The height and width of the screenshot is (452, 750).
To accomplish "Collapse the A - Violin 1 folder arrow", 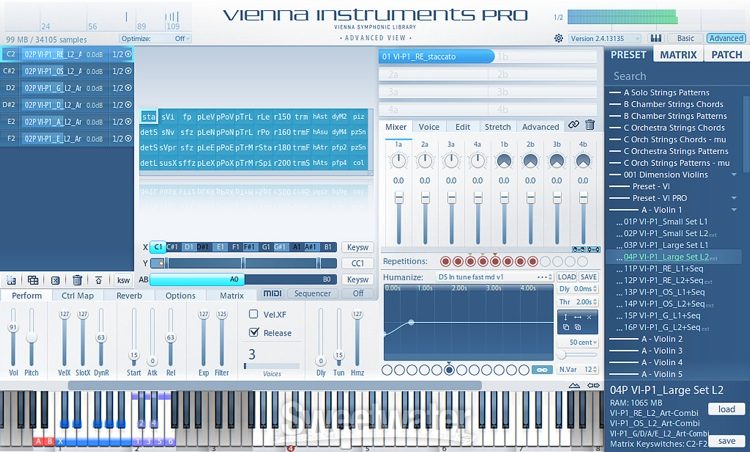I will point(734,209).
